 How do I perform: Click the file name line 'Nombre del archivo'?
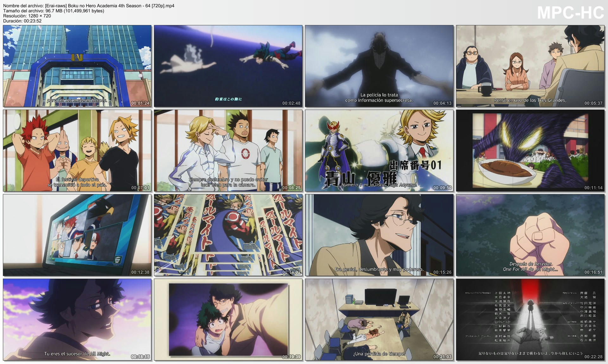(x=89, y=6)
